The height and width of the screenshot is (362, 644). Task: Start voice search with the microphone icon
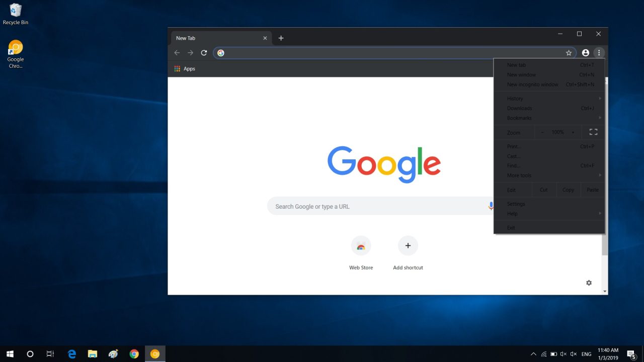click(x=491, y=206)
